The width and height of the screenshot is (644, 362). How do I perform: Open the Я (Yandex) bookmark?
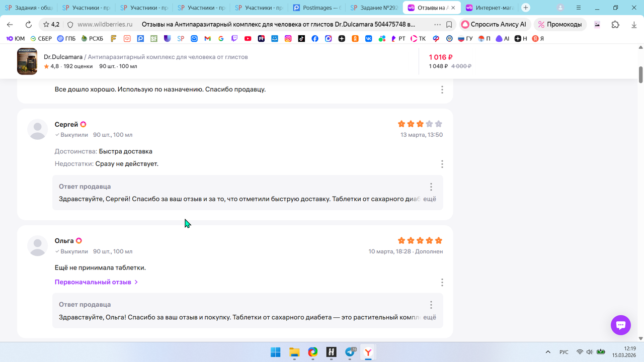click(538, 38)
